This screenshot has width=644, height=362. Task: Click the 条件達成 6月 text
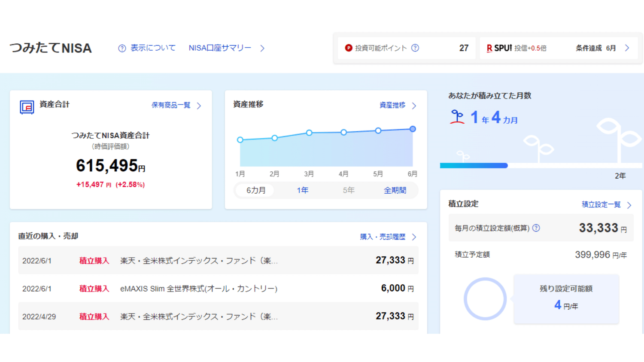coord(596,48)
